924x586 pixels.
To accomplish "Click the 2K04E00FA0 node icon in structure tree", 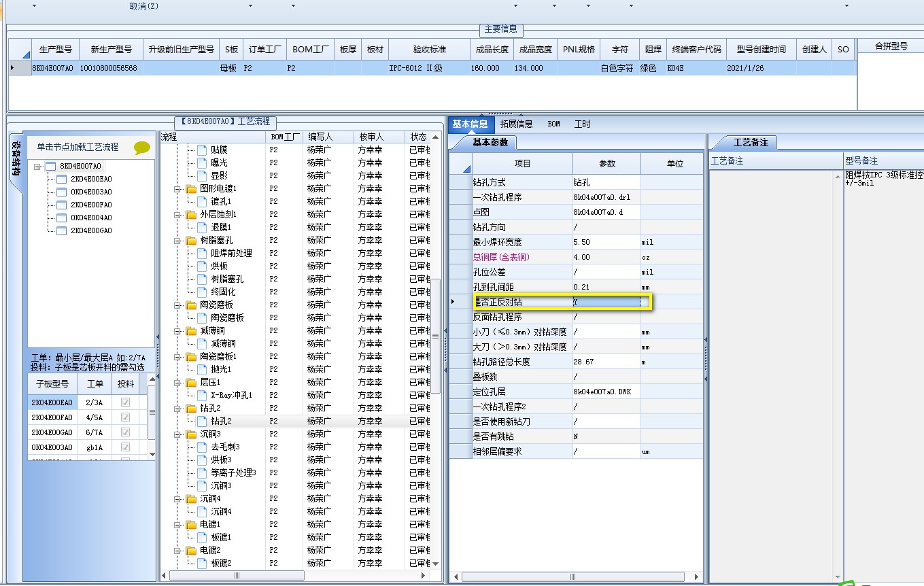I will click(61, 205).
